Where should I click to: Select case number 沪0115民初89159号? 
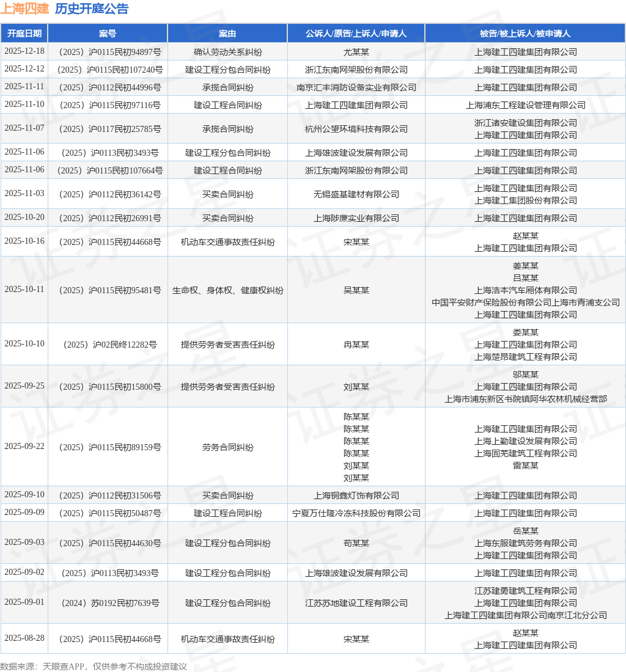(110, 447)
